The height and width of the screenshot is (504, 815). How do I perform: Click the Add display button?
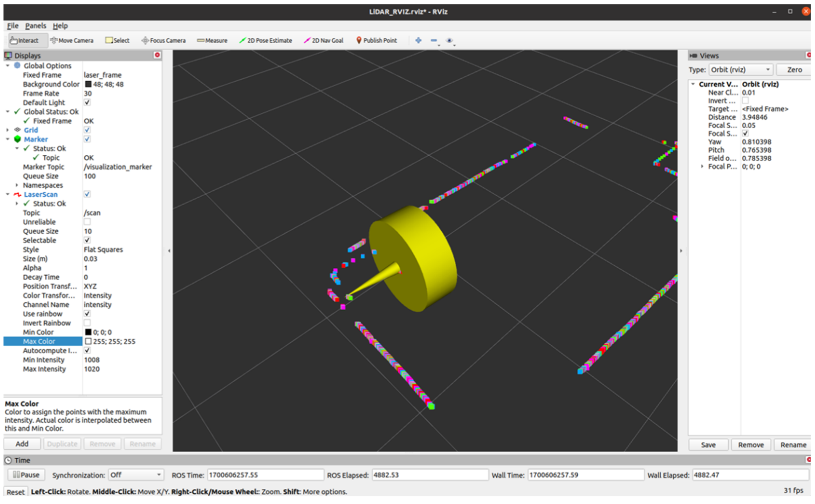pos(22,444)
